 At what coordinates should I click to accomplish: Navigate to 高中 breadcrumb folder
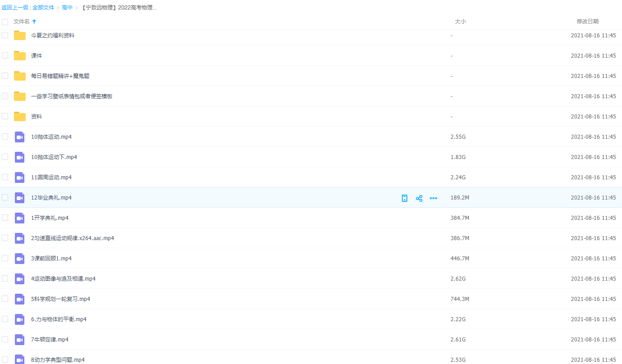[67, 8]
